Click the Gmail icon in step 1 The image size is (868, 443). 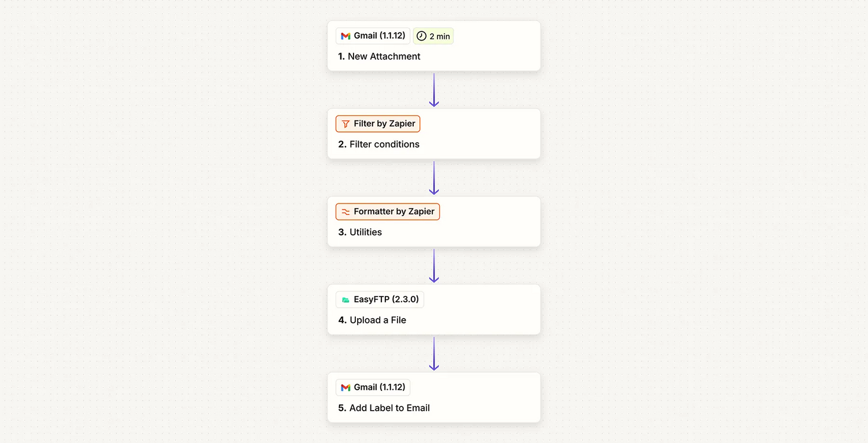[345, 36]
